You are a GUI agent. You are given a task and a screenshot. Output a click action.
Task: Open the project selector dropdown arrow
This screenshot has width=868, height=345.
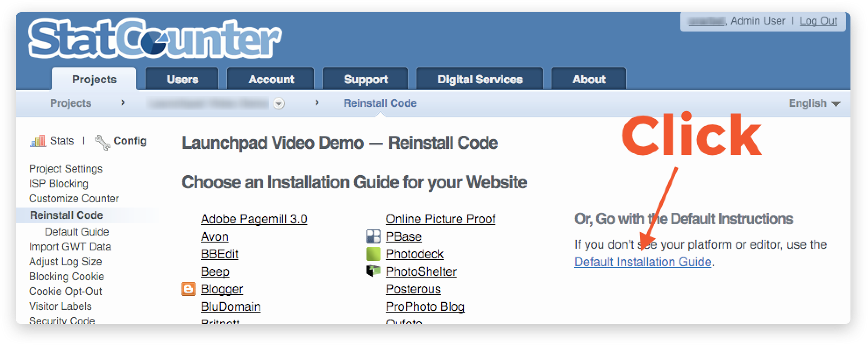click(x=279, y=103)
